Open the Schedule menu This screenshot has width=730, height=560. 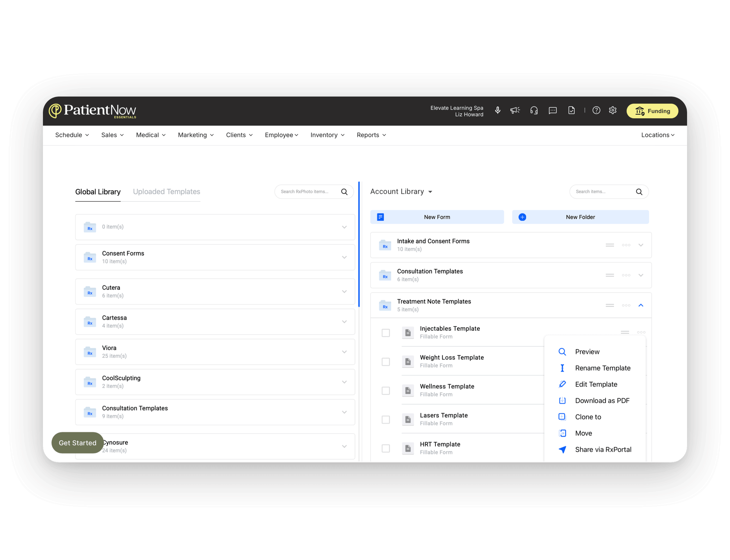[72, 135]
